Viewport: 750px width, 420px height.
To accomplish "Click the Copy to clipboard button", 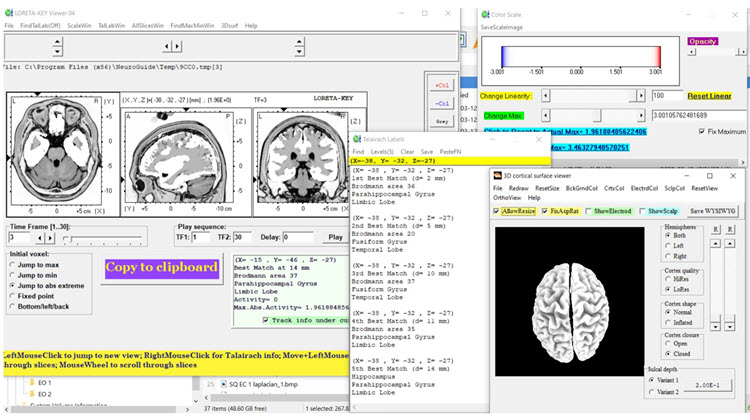I will 161,267.
